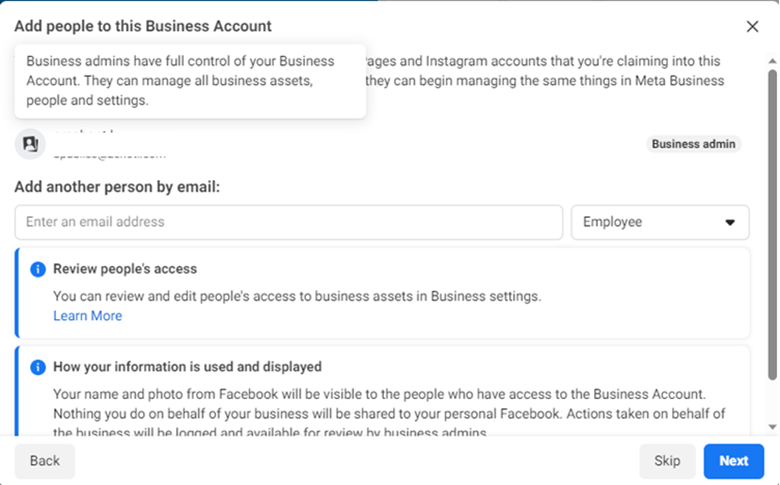Click the Add another person by email label
This screenshot has height=485, width=780.
click(x=117, y=187)
